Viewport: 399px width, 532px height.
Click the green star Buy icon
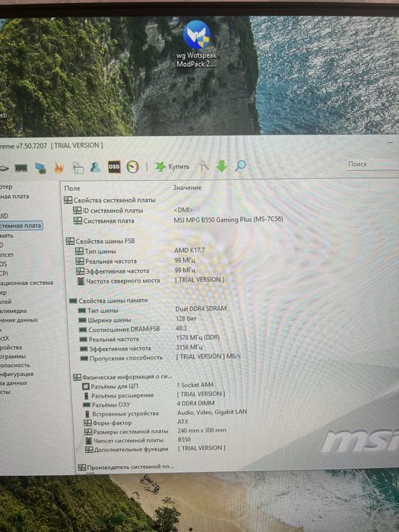pyautogui.click(x=160, y=166)
